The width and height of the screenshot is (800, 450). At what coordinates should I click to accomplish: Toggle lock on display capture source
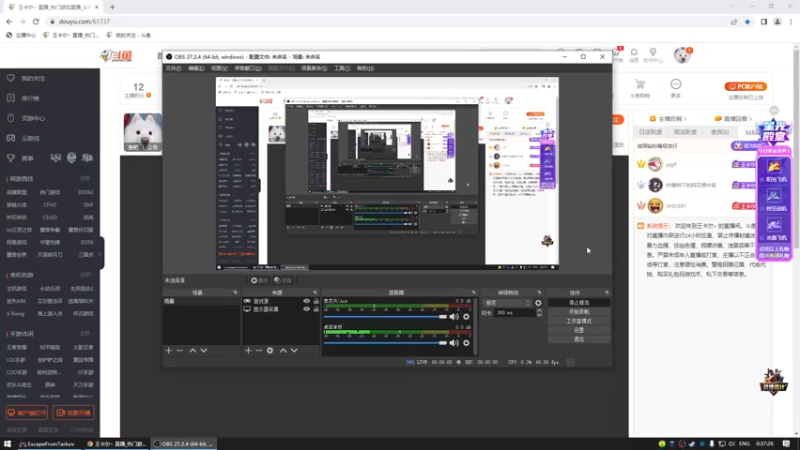(316, 309)
